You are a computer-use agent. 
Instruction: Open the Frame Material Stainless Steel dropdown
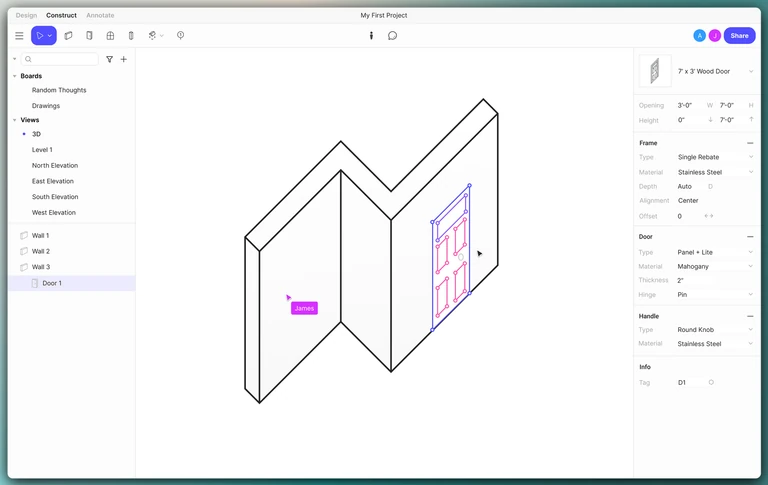tap(716, 172)
